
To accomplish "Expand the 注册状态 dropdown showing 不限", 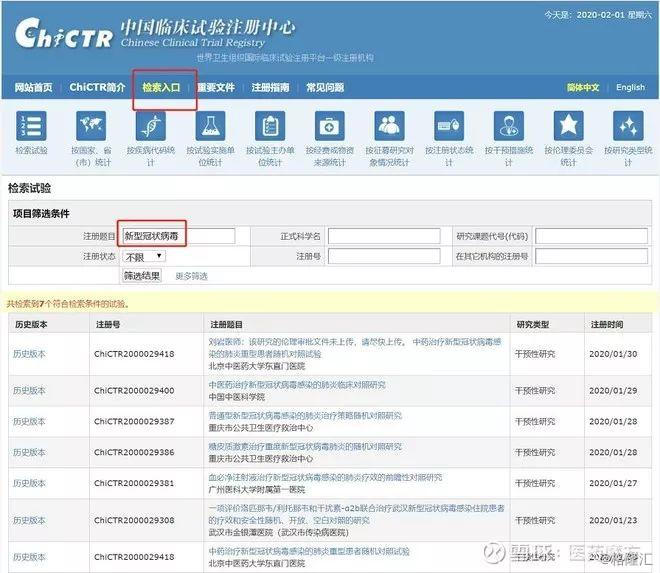I will [x=143, y=257].
